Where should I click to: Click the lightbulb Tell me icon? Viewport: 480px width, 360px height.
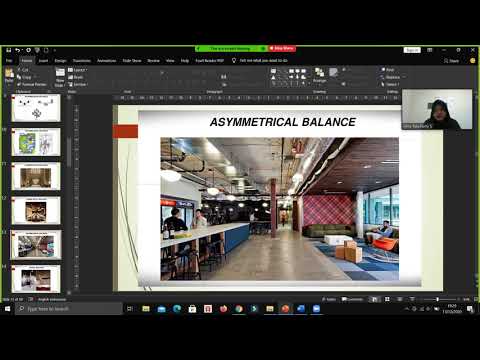234,60
